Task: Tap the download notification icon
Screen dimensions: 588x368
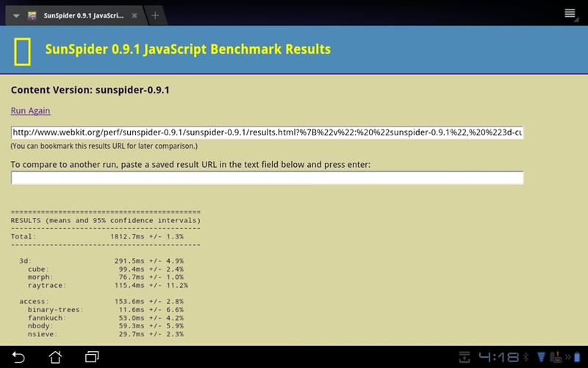Action: point(465,357)
